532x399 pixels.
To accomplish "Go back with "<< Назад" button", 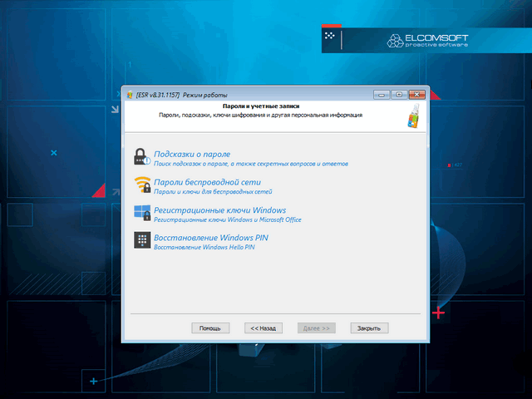I will (x=264, y=328).
